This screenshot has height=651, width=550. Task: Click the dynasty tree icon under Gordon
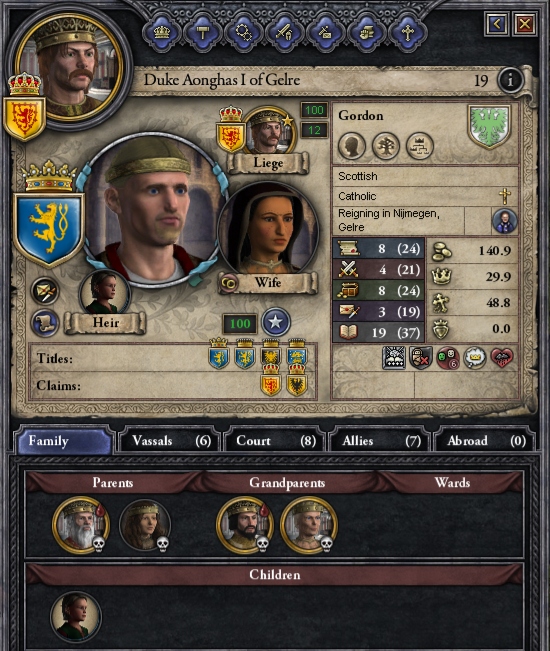coord(386,146)
